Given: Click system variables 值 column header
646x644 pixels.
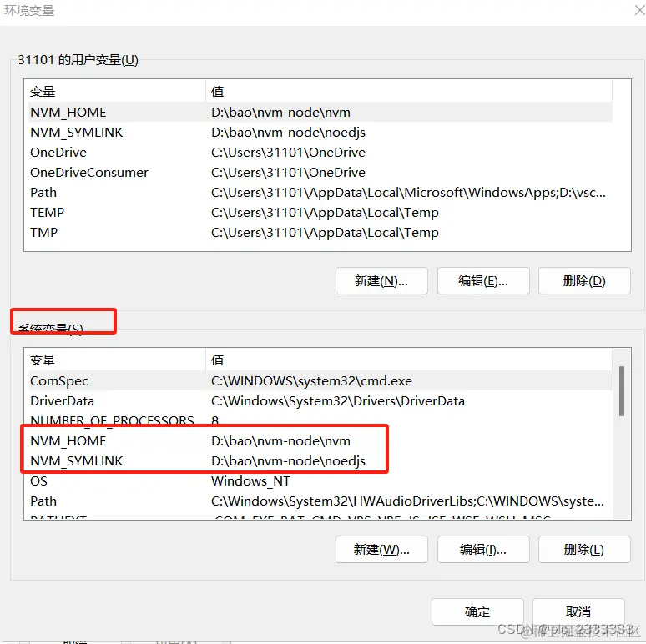Looking at the screenshot, I should [409, 360].
